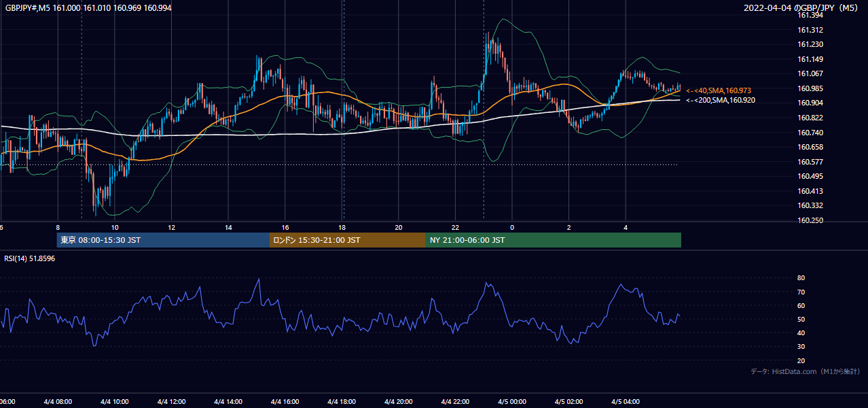Click the 4/4 10:00 time axis label
This screenshot has width=868, height=408.
pos(114,402)
